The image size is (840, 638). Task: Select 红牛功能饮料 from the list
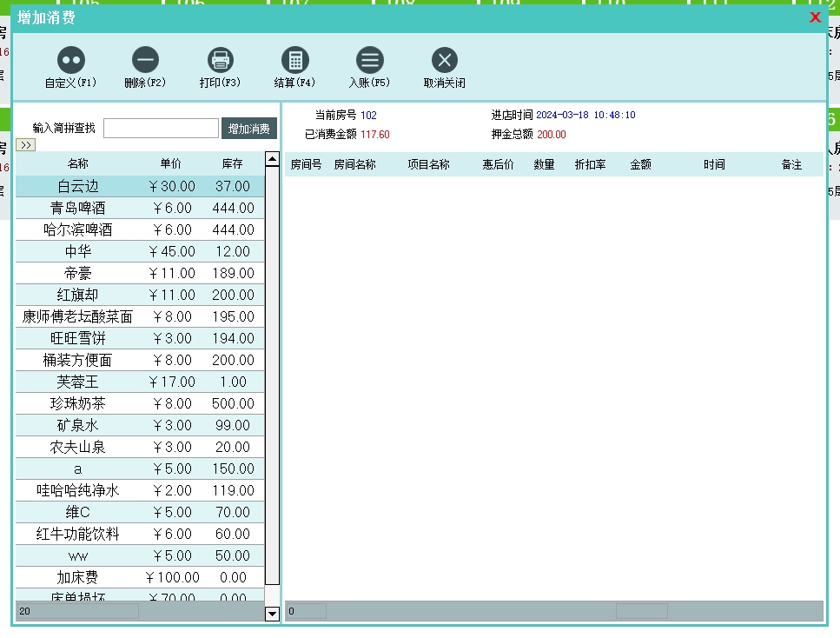pyautogui.click(x=77, y=534)
